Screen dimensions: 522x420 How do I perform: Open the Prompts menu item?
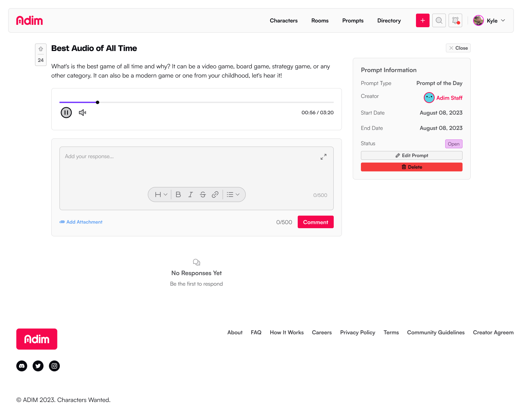(x=353, y=20)
